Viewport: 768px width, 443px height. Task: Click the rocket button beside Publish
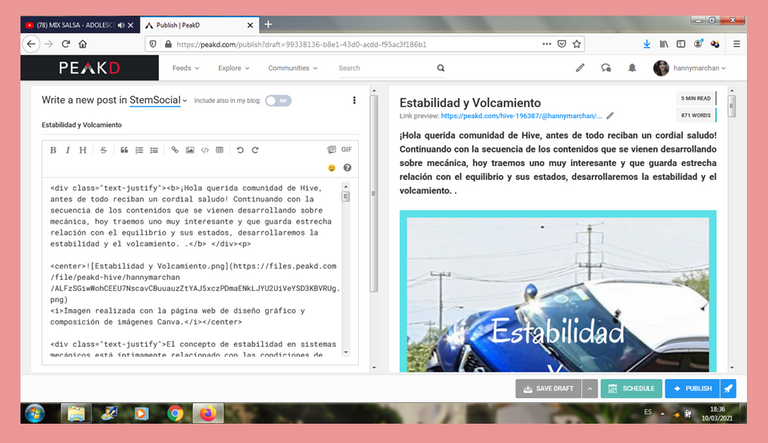pos(728,389)
